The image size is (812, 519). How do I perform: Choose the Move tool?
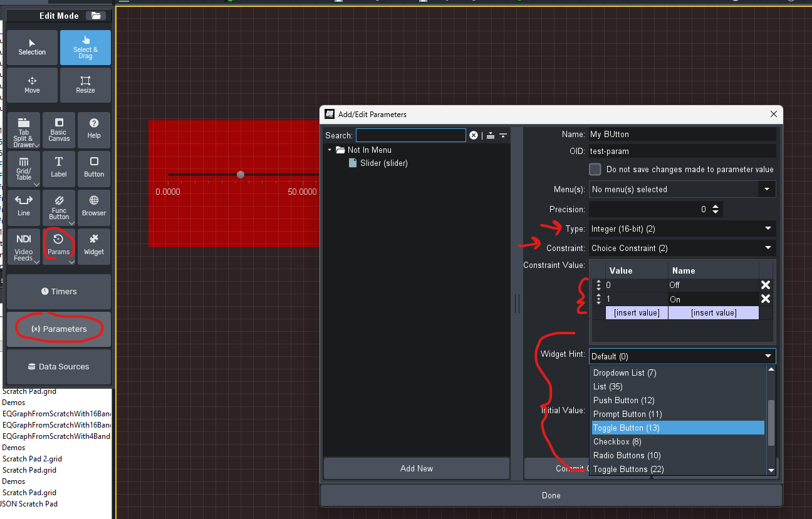32,85
